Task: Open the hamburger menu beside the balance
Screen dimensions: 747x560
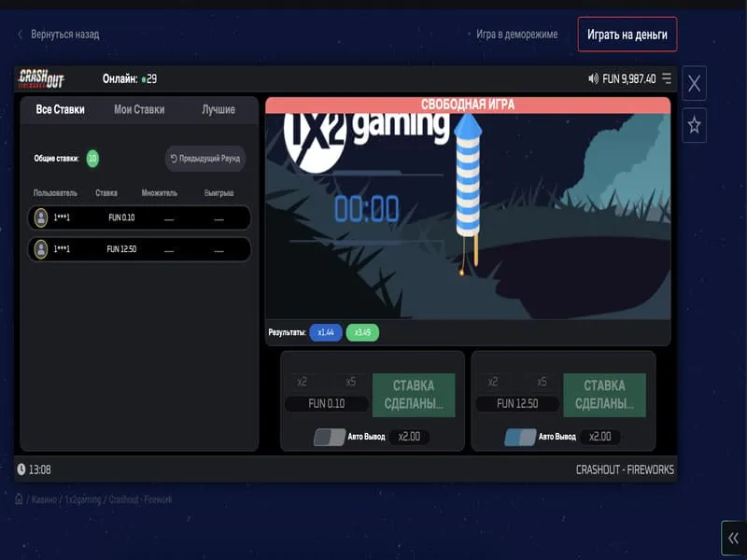Action: coord(667,78)
